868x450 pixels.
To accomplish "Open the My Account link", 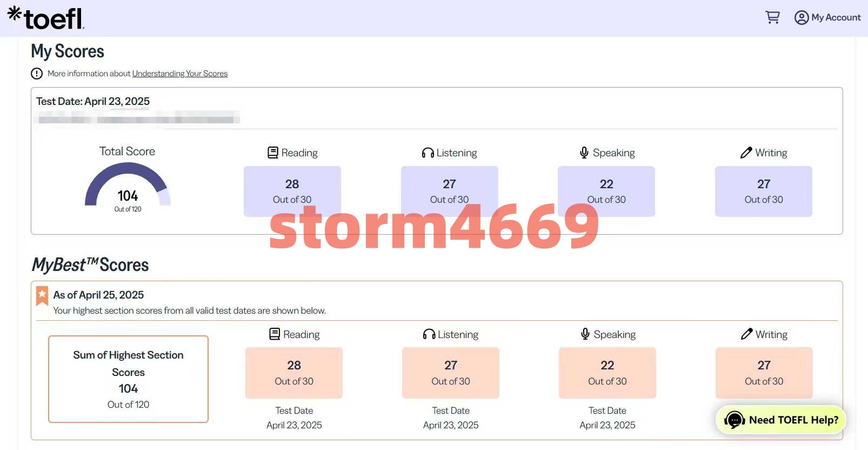I will (836, 18).
